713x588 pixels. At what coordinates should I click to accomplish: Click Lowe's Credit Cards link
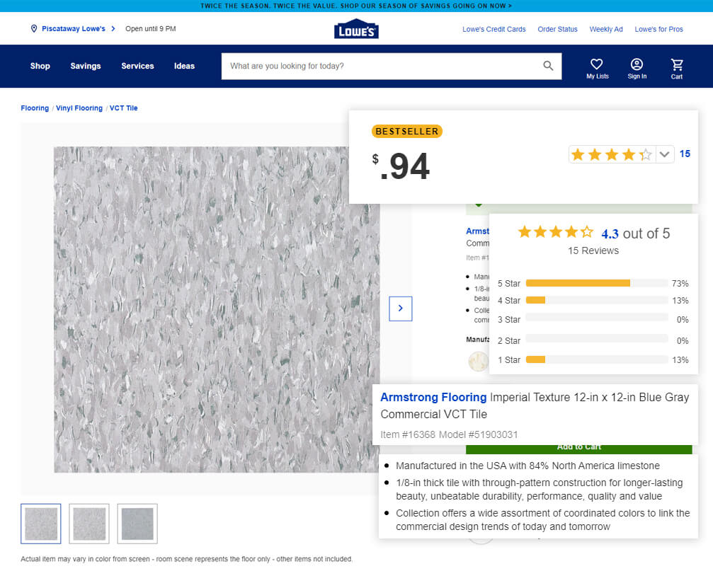(x=494, y=29)
